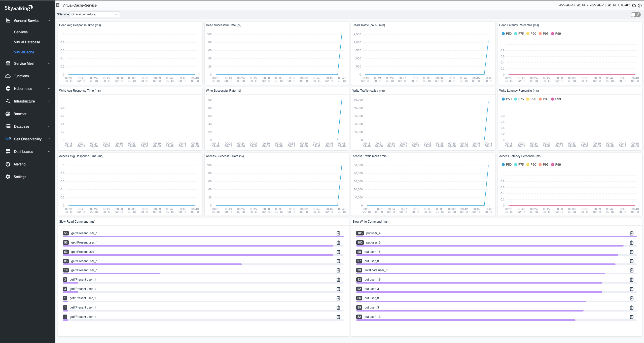Go to the Functions page
Viewport: 644px width, 343px height.
point(21,76)
